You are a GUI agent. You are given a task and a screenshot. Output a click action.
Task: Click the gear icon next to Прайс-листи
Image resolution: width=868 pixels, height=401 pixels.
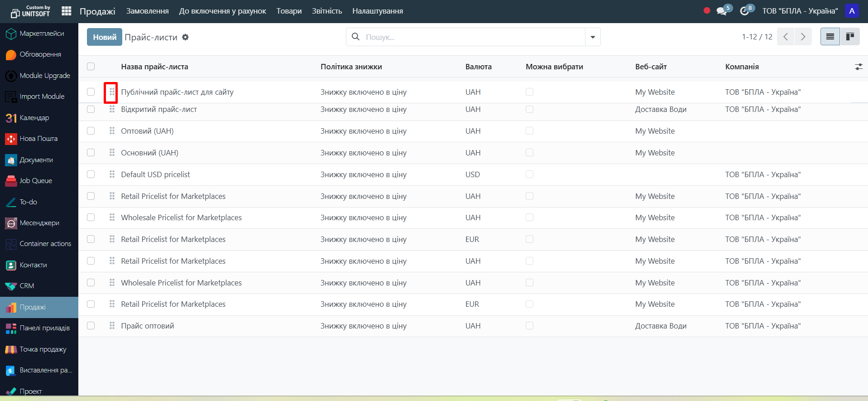click(185, 37)
